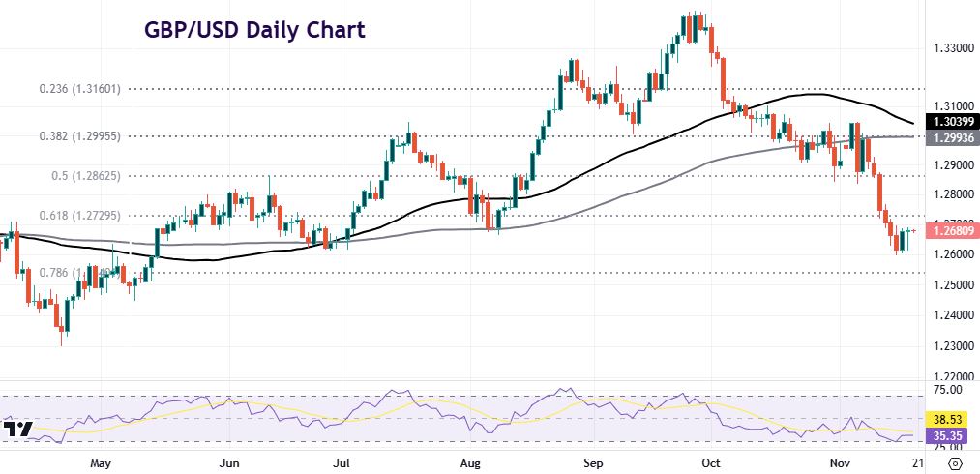The image size is (980, 474).
Task: Click the Jul label on time axis
Action: tap(341, 463)
